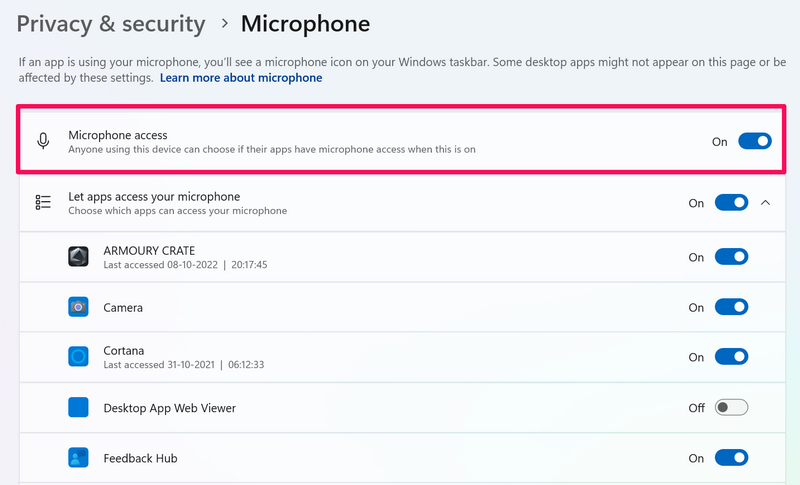Screen dimensions: 800x485
Task: Click the microphone icon beside Microphone access
Action: click(x=43, y=141)
